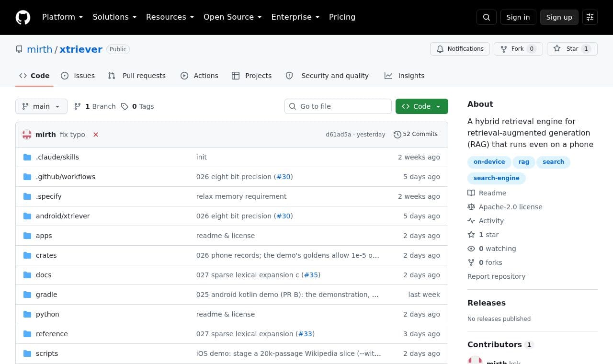Switch to the Issues tab
Screen dimensions: 613x364
pos(78,76)
